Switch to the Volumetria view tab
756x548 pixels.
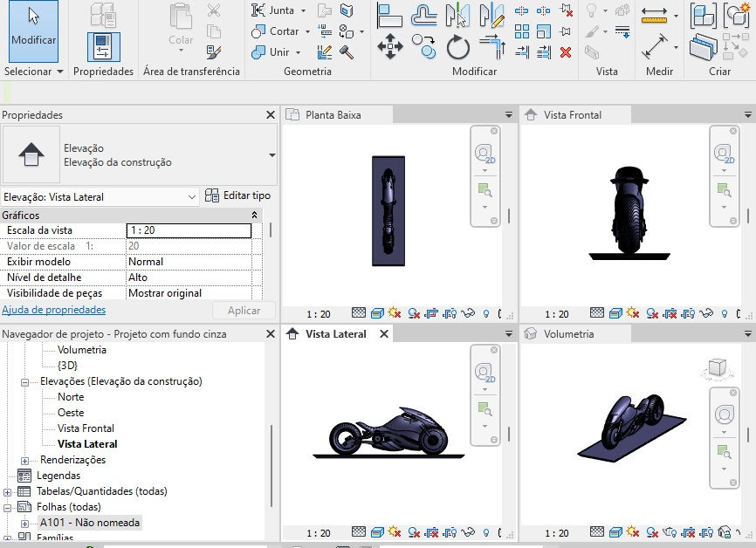576,334
